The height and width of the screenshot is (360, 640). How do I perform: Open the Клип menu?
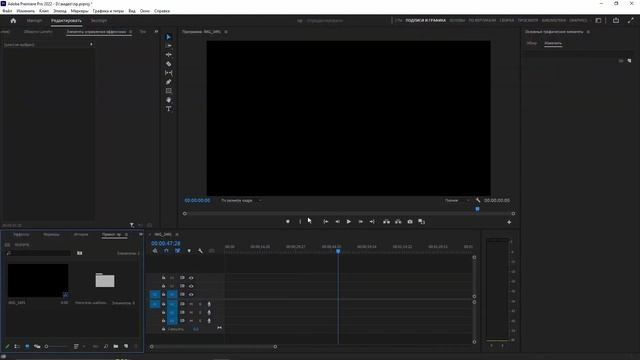click(44, 11)
